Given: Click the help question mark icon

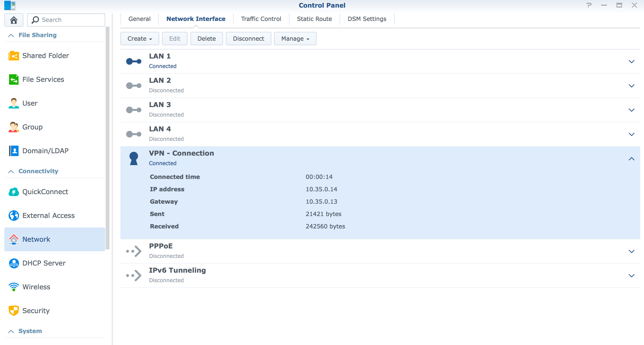Looking at the screenshot, I should click(x=589, y=5).
